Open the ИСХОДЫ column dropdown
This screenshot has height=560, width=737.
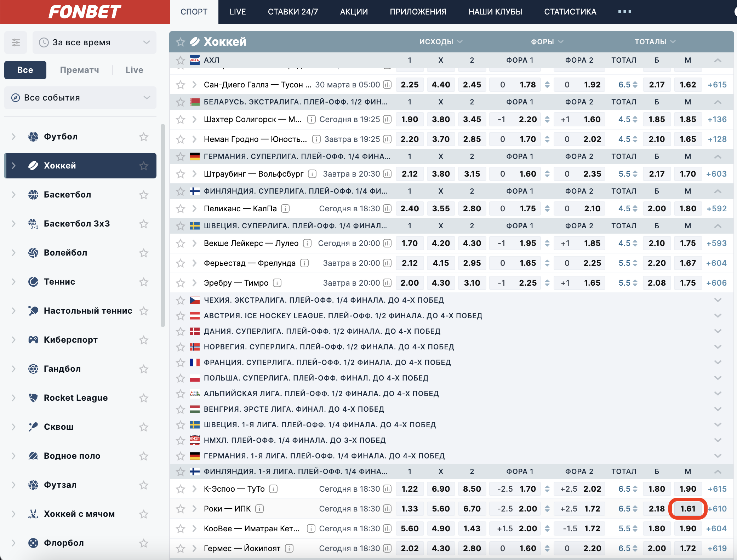point(441,42)
